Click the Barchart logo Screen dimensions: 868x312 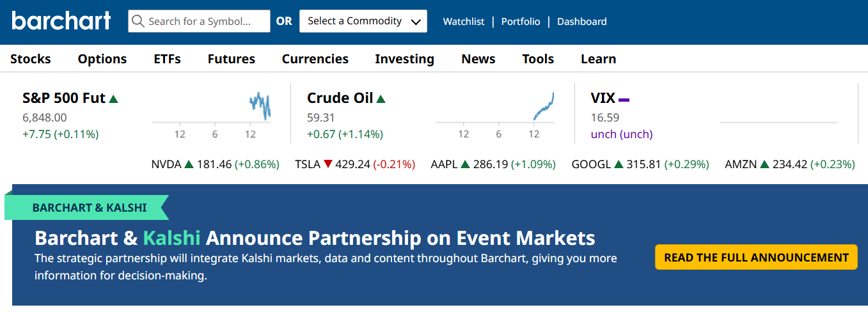(61, 20)
